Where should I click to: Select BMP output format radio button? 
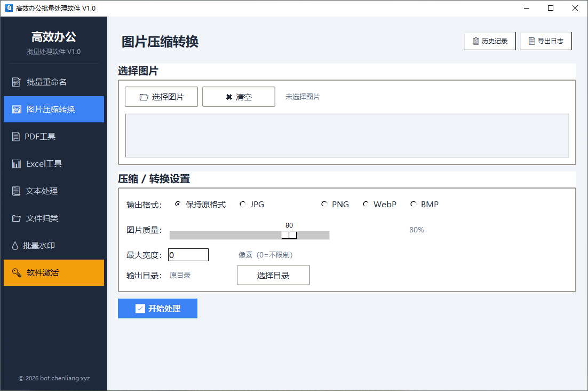[413, 204]
